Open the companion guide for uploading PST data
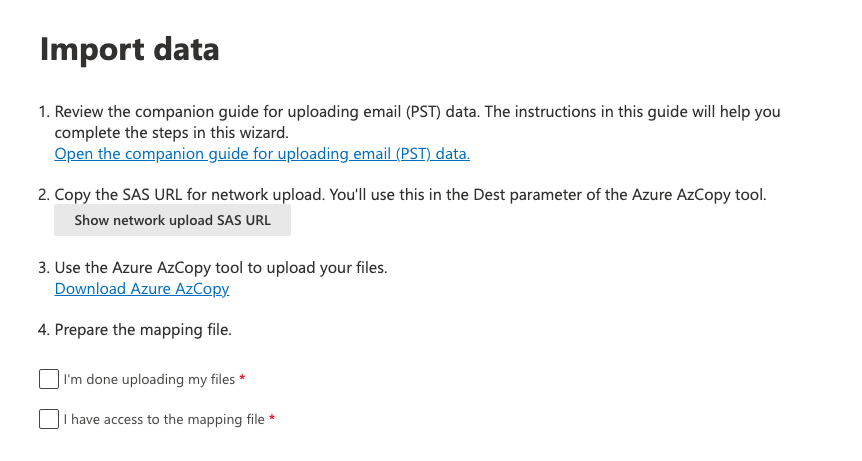Screen dimensions: 862x461 click(262, 154)
